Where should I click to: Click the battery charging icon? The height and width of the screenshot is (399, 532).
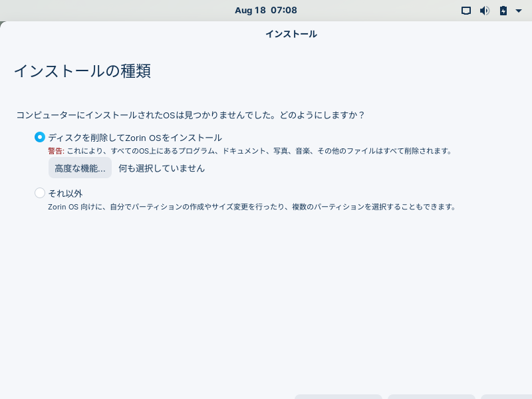coord(503,11)
